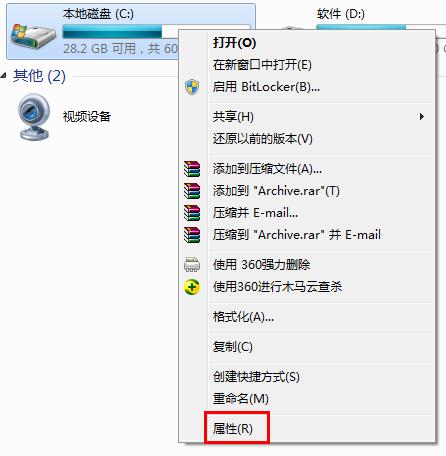The height and width of the screenshot is (456, 446).
Task: Choose 还原以前的版本(V)
Action: pyautogui.click(x=263, y=139)
